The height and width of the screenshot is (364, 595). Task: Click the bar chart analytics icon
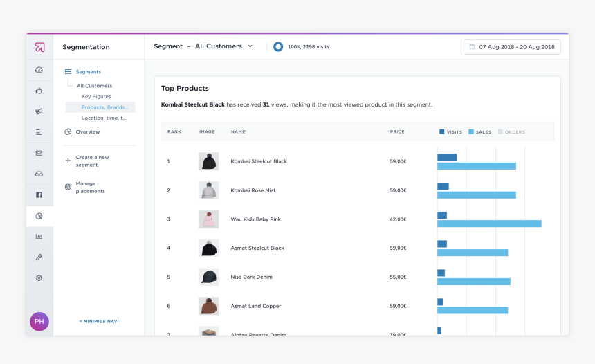[x=39, y=237]
